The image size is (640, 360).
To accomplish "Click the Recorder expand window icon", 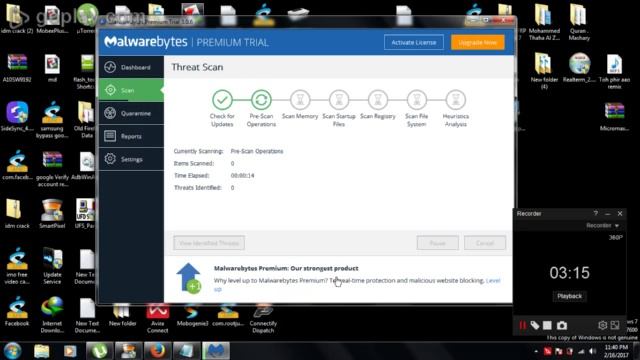I will coord(615,325).
